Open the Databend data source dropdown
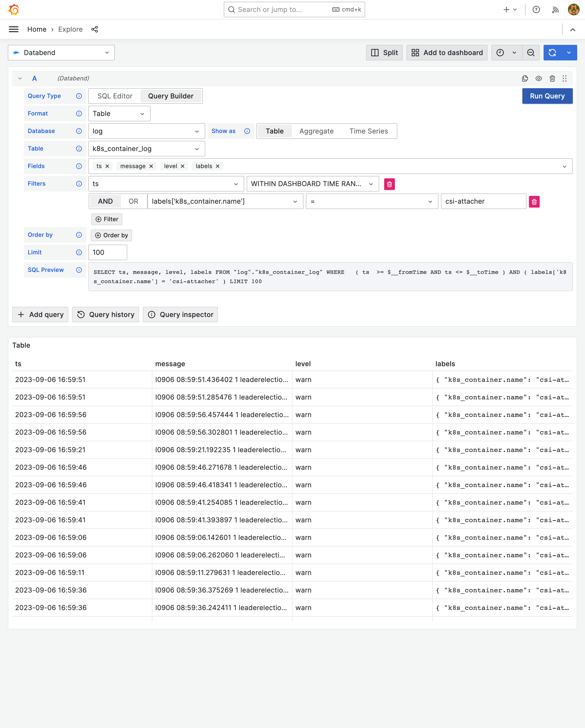 pos(61,53)
